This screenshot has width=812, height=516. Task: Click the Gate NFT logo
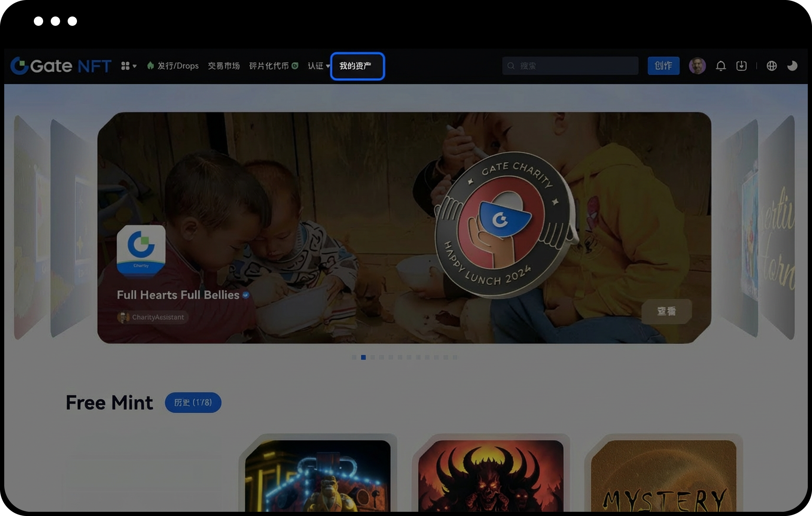click(60, 66)
